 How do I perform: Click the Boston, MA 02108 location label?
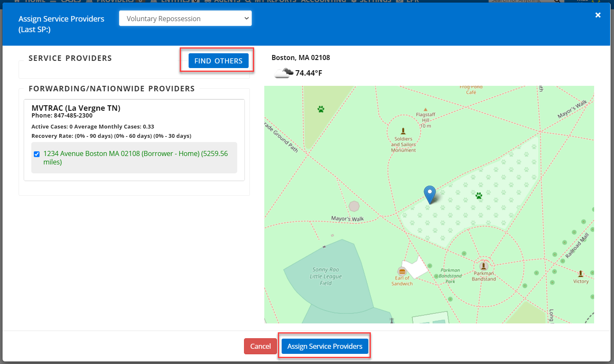click(301, 57)
